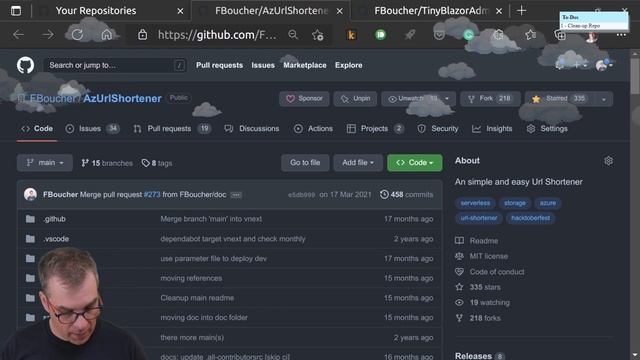640x360 pixels.
Task: Select the 'serverless' topic tag
Action: click(x=475, y=203)
